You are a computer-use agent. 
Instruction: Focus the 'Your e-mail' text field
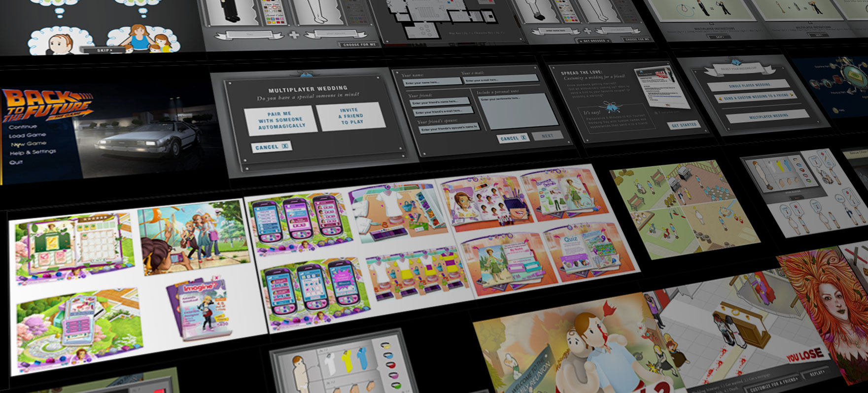(500, 79)
